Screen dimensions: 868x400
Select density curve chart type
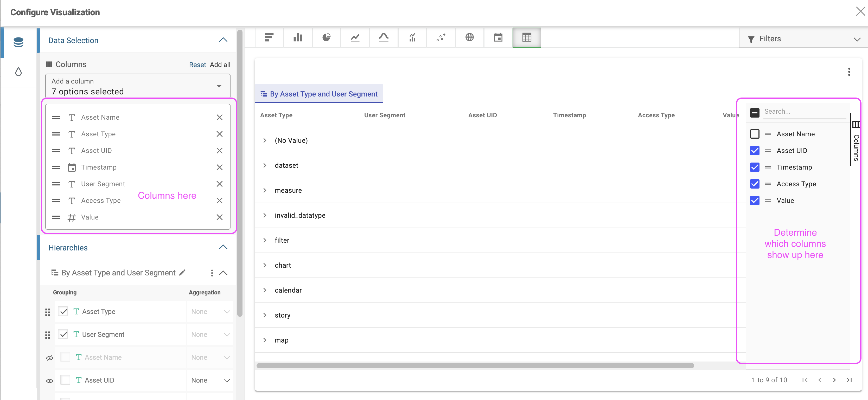384,37
